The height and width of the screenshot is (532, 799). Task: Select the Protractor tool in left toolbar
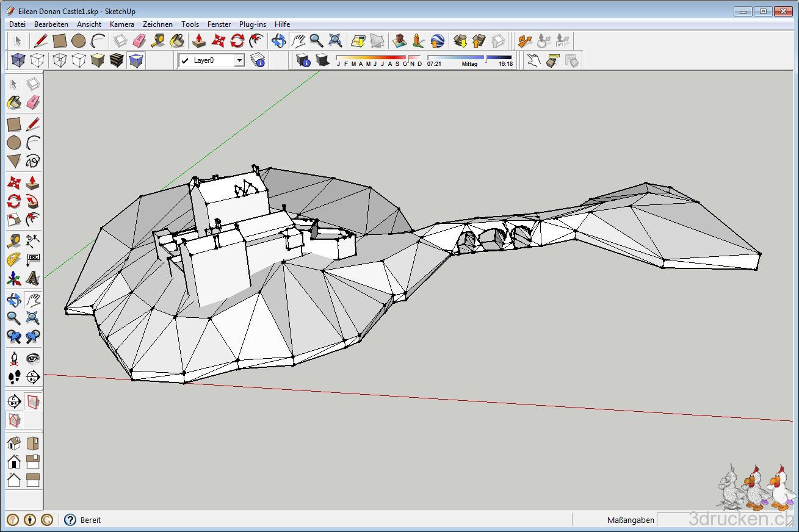13,260
